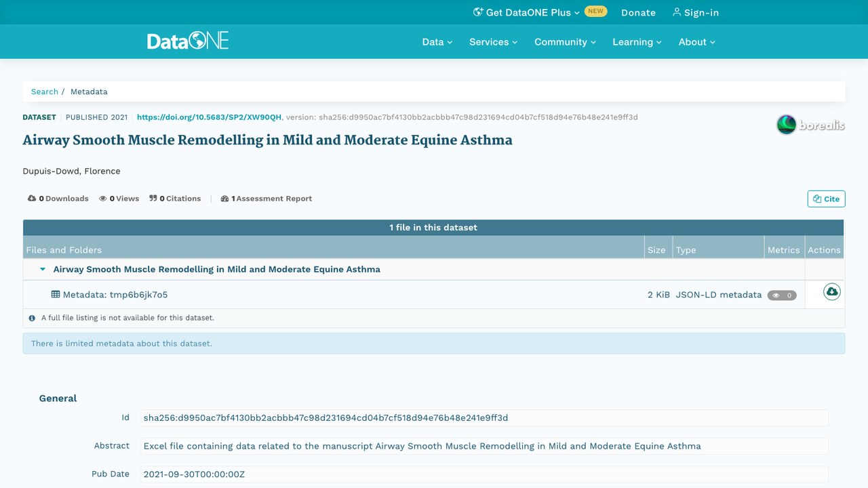This screenshot has width=868, height=488.
Task: Click the Id field value
Action: click(484, 418)
